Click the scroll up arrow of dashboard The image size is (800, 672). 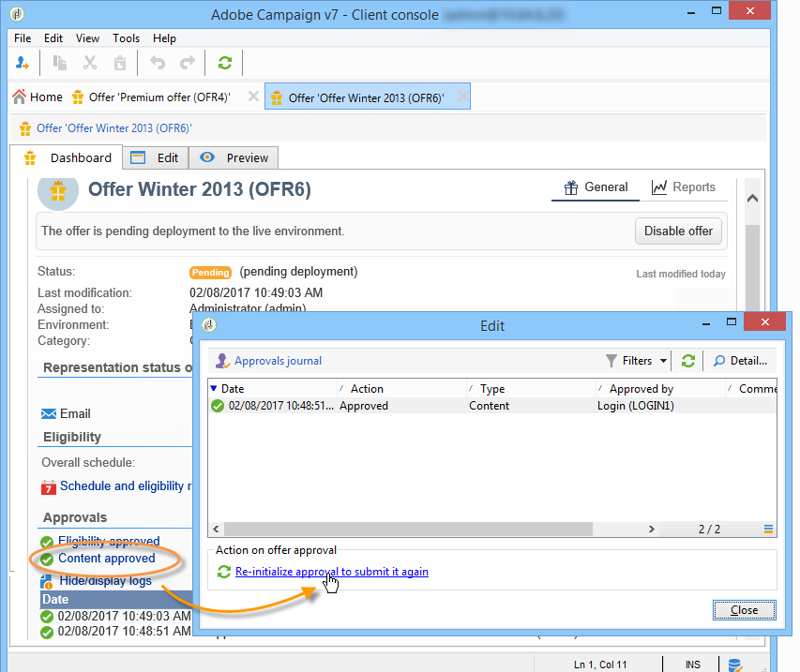click(752, 199)
